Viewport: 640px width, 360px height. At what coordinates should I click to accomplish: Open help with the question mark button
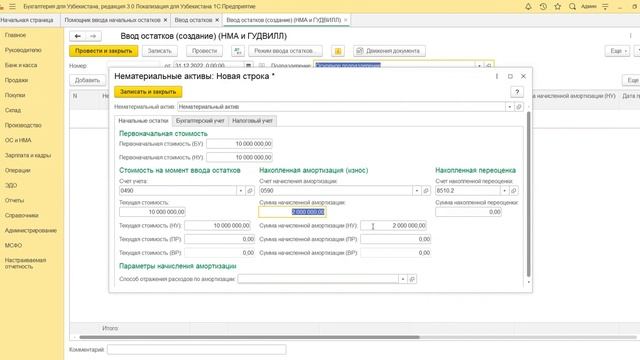tap(517, 92)
